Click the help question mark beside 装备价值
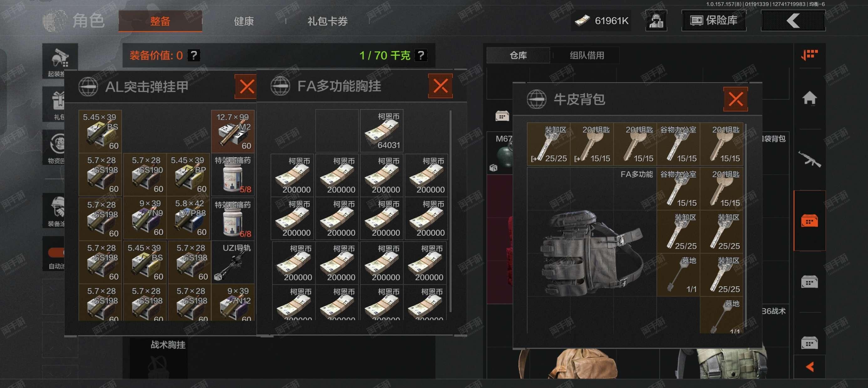This screenshot has width=868, height=388. [x=194, y=55]
